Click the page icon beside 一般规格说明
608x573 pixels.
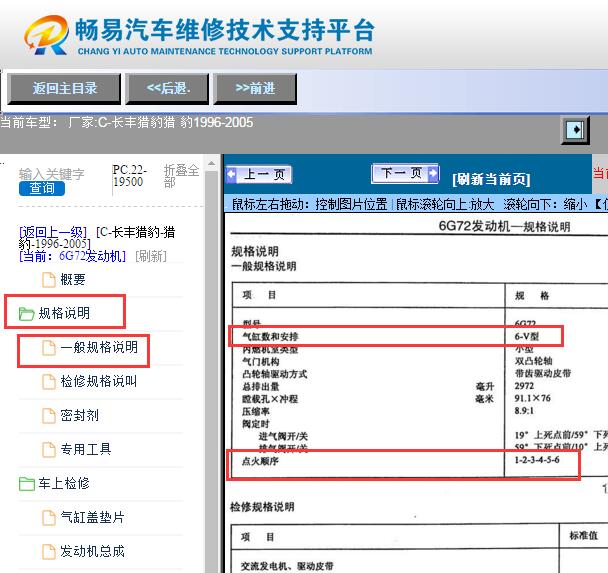coord(49,347)
